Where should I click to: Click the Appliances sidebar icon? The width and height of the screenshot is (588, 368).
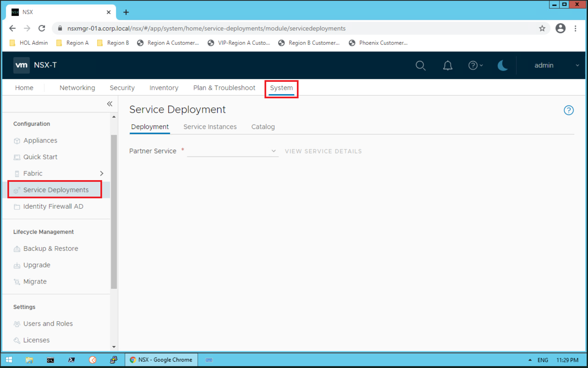click(x=17, y=141)
